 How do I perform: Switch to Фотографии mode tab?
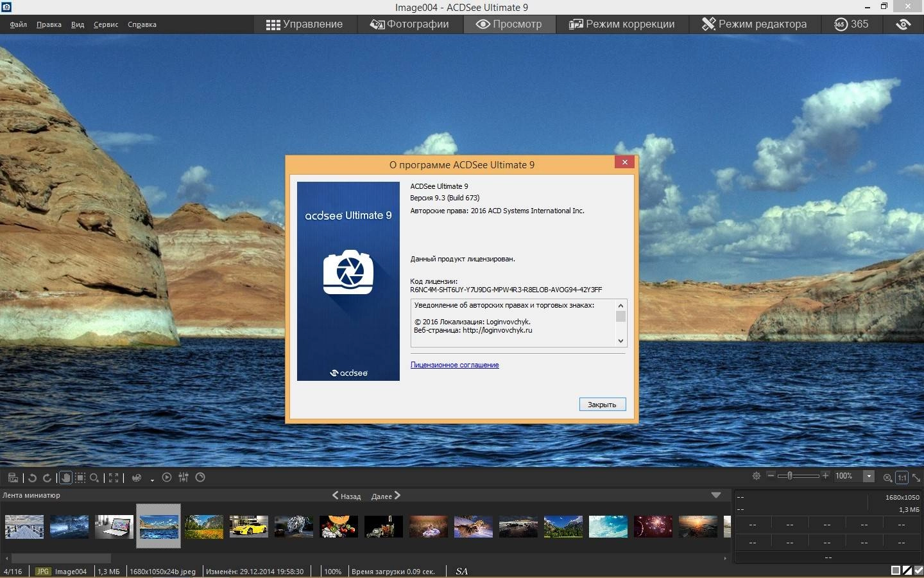click(x=409, y=24)
